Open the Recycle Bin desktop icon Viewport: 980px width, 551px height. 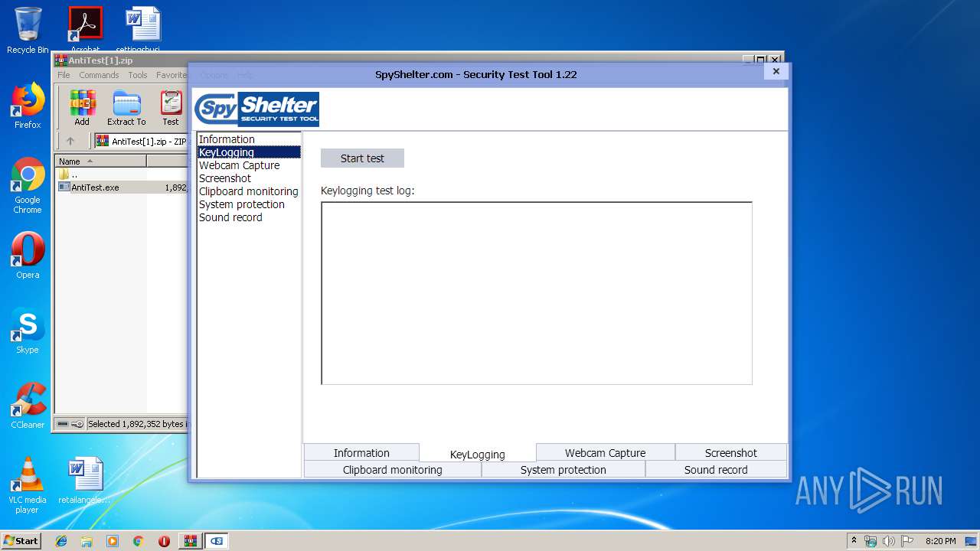[x=28, y=31]
